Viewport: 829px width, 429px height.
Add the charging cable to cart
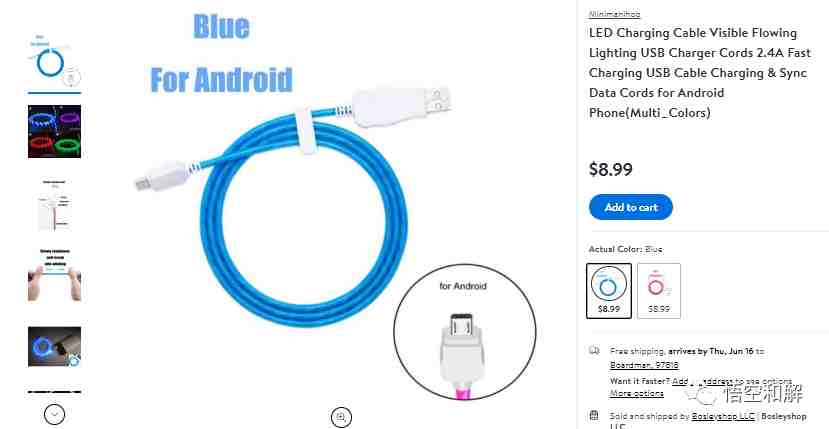point(631,207)
